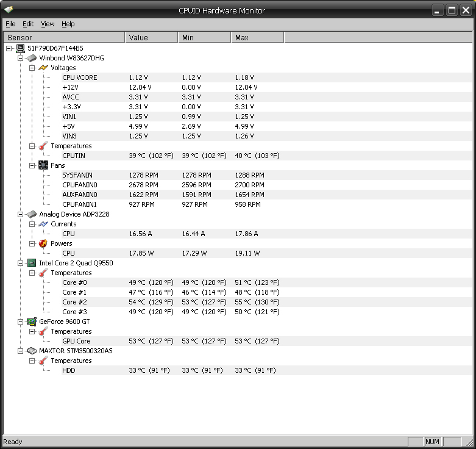Image resolution: width=476 pixels, height=449 pixels.
Task: Click the blue Currents graph icon
Action: coord(43,224)
